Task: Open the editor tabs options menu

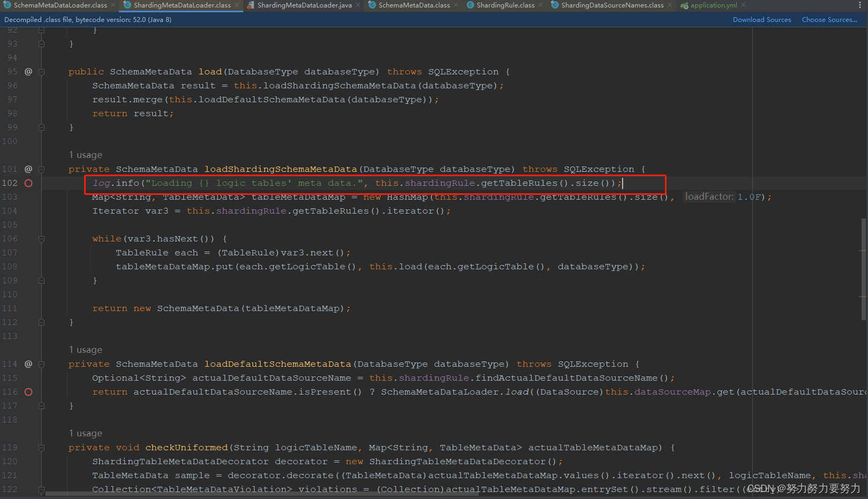Action: [860, 5]
